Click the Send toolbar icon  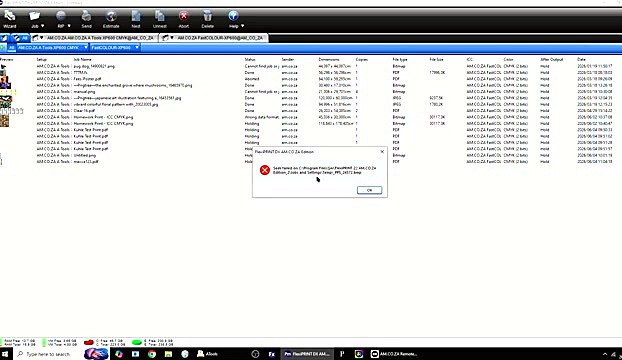click(x=86, y=19)
